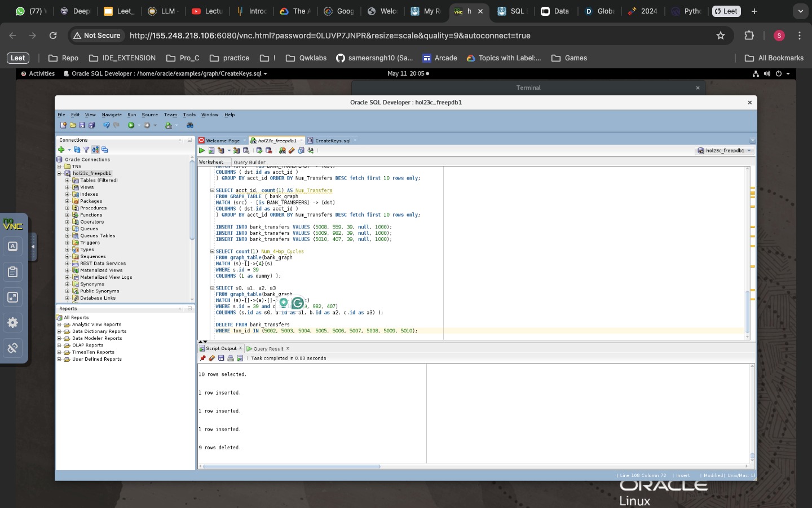
Task: Switch to the Query Builder view
Action: 249,162
